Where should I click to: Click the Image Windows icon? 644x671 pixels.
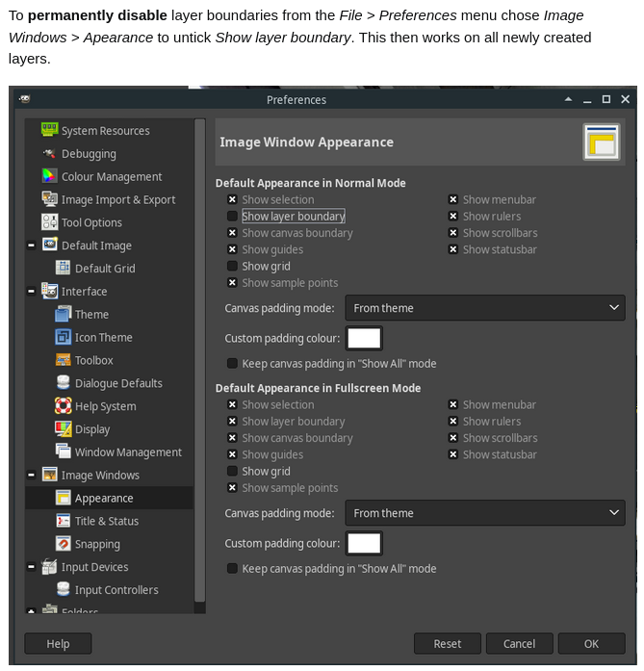50,475
